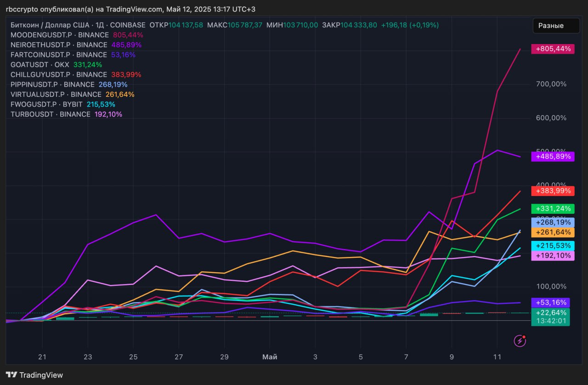Select the VIRTUALUSDT.P · BINANCE legend row
This screenshot has height=385, width=588.
(x=73, y=95)
